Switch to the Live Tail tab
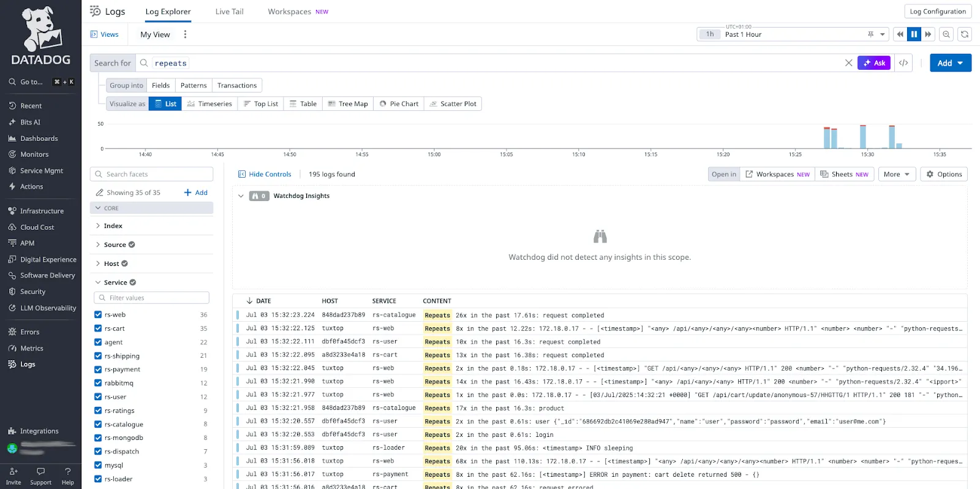The width and height of the screenshot is (980, 489). coord(230,12)
